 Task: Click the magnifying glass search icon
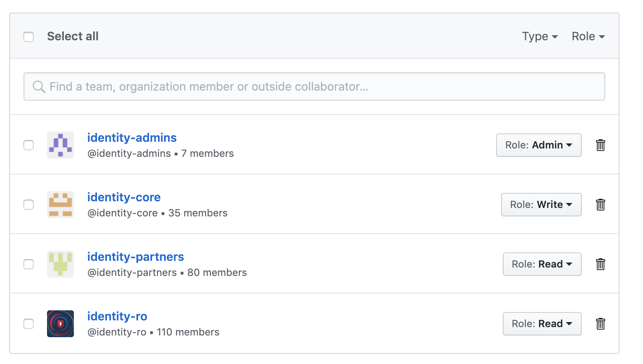[39, 86]
